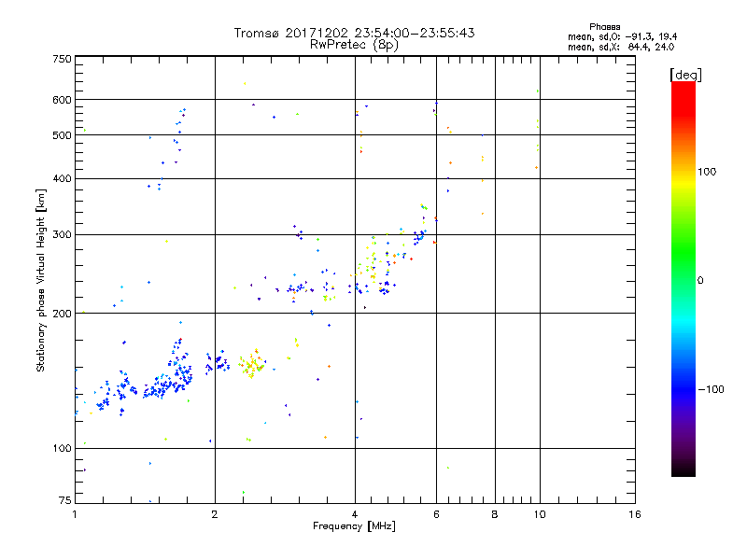Click the 'Stationary phase Virtual Height [km]' axis label
The height and width of the screenshot is (560, 747).
[41, 281]
